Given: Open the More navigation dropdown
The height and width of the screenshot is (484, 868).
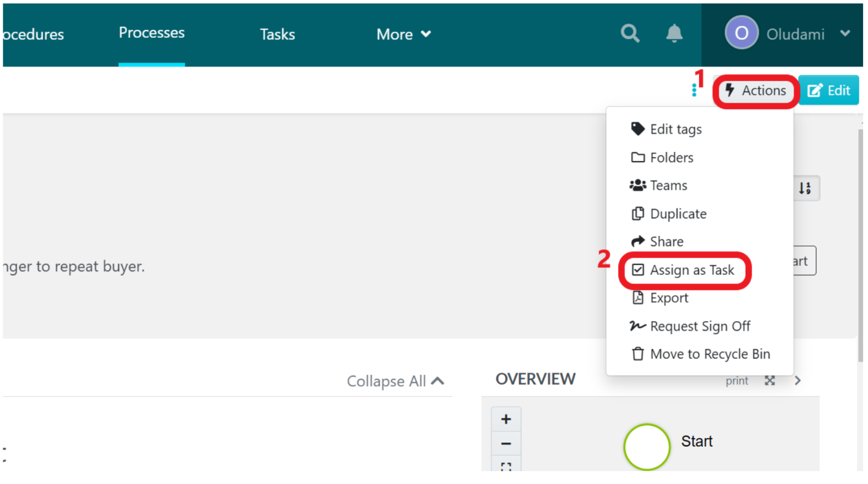Looking at the screenshot, I should coord(403,34).
